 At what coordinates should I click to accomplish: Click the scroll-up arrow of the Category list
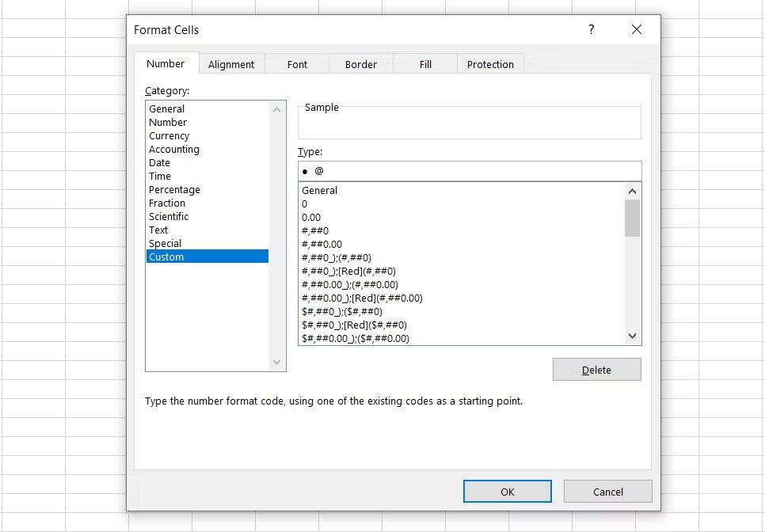[x=276, y=109]
